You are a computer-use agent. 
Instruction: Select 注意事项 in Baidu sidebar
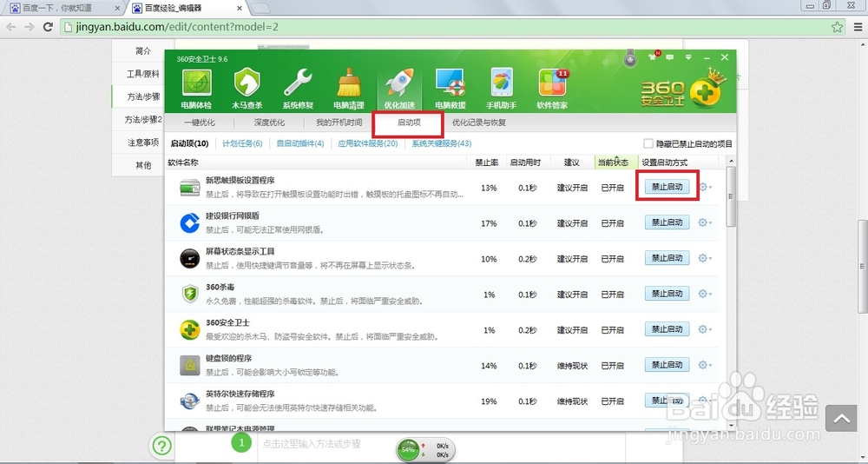coord(143,143)
